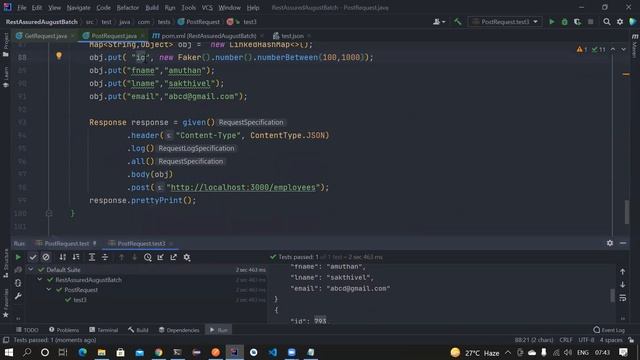Open the Dependencies tool window
The width and height of the screenshot is (640, 360).
point(179,330)
